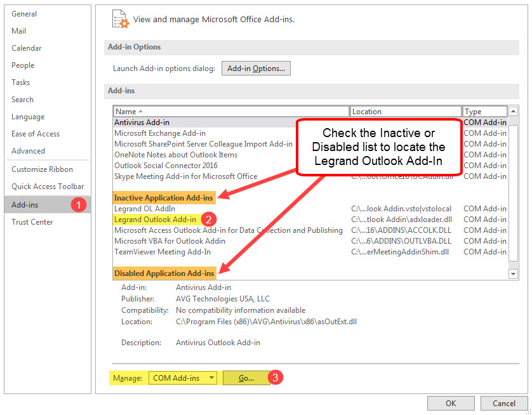Viewport: 532px width, 415px height.
Task: Confirm the dialog with OK
Action: tap(450, 403)
